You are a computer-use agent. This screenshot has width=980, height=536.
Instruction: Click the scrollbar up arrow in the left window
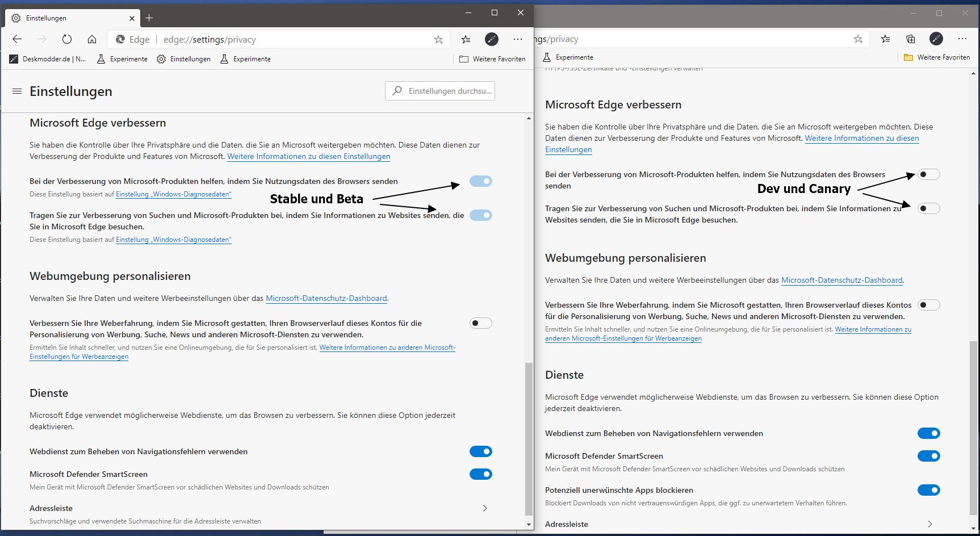(x=529, y=118)
